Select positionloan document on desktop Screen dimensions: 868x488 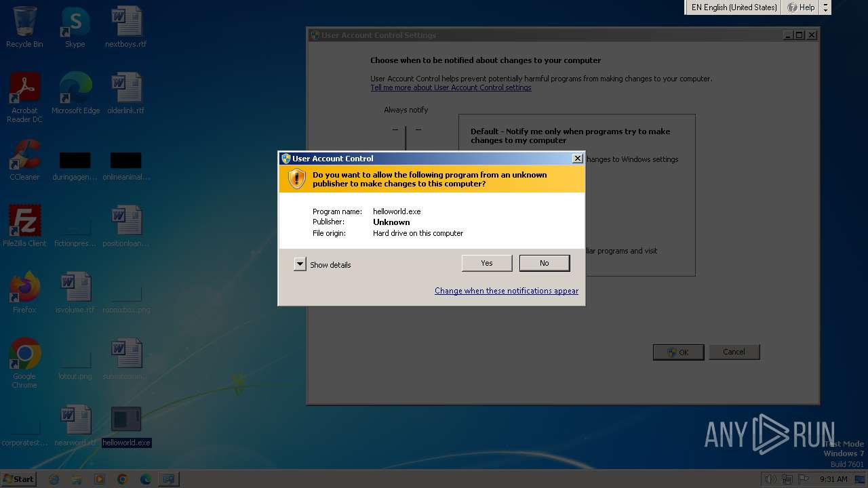click(126, 227)
